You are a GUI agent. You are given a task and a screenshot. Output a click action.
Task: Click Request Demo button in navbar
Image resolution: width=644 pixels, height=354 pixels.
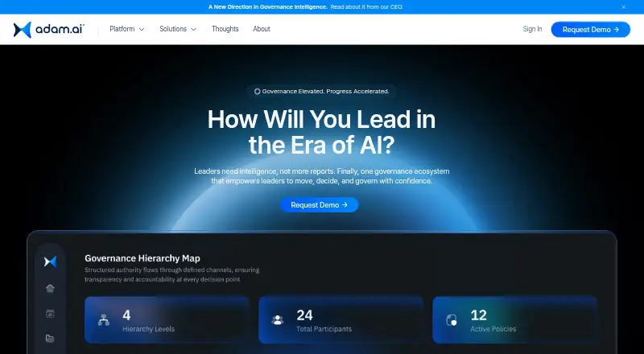coord(591,30)
